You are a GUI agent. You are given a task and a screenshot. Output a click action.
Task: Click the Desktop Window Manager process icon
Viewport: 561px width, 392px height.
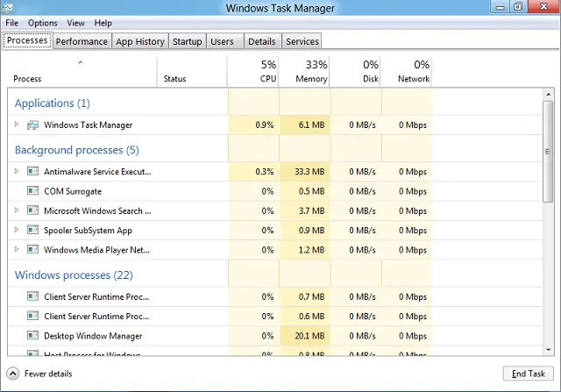tap(32, 336)
